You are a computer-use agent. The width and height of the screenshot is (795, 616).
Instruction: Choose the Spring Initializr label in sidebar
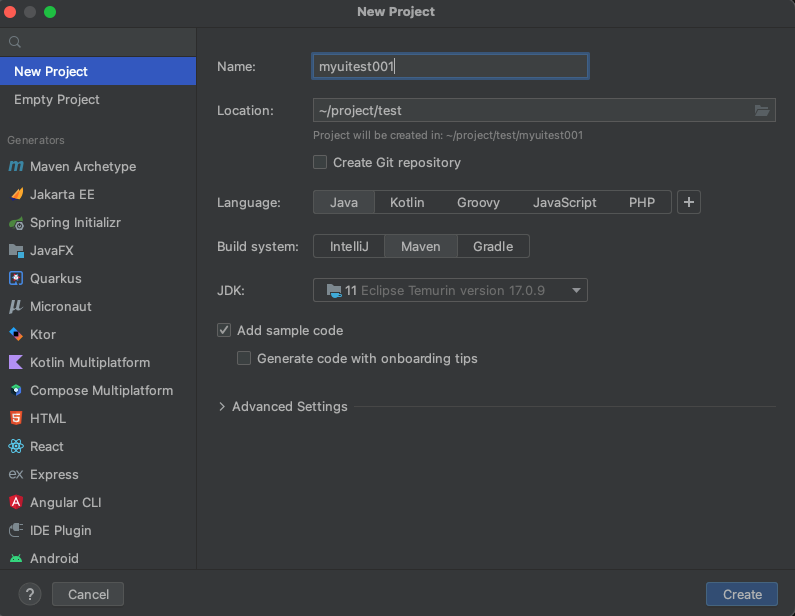point(75,223)
